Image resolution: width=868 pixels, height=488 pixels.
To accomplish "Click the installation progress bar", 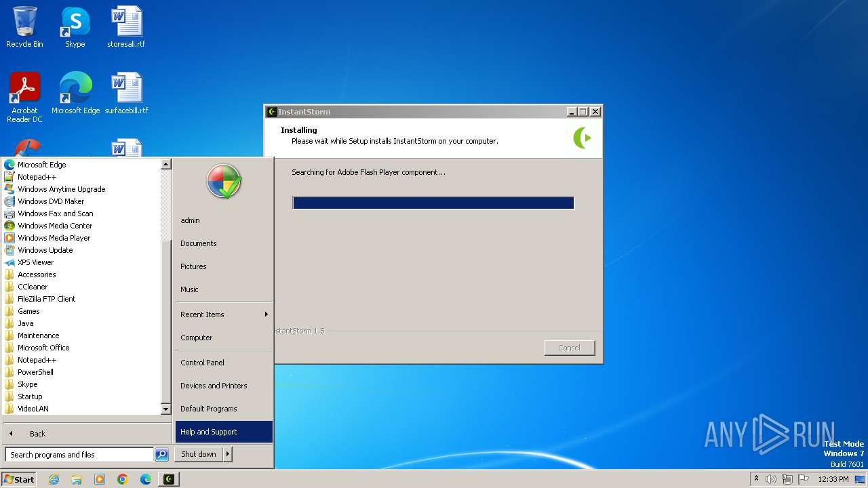I will (433, 203).
